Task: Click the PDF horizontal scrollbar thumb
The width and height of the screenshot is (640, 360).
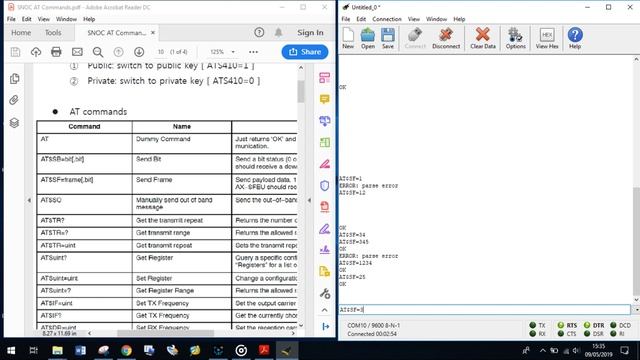Action: click(x=165, y=333)
